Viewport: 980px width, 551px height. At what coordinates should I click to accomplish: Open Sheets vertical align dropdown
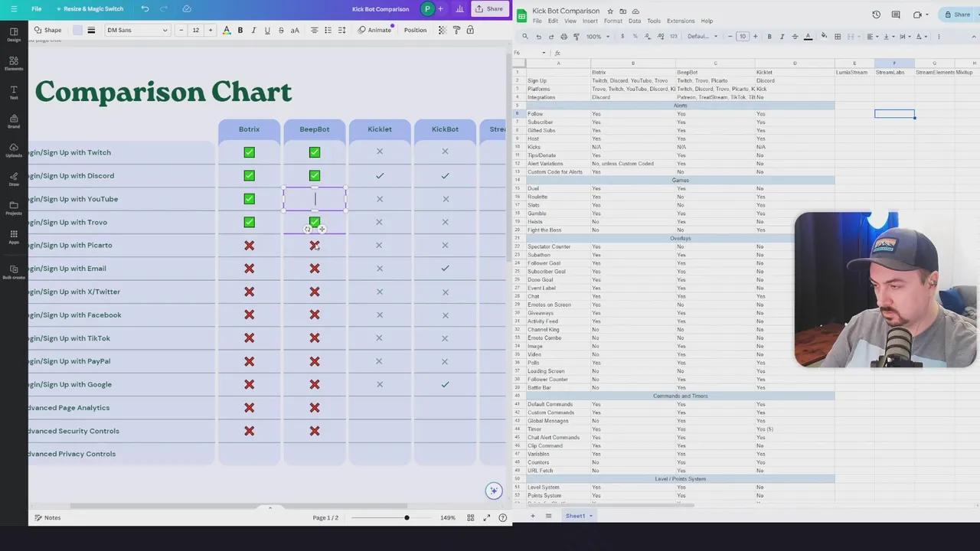coord(888,36)
